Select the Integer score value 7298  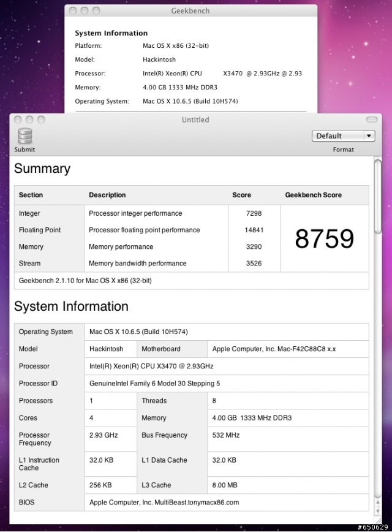pos(254,213)
